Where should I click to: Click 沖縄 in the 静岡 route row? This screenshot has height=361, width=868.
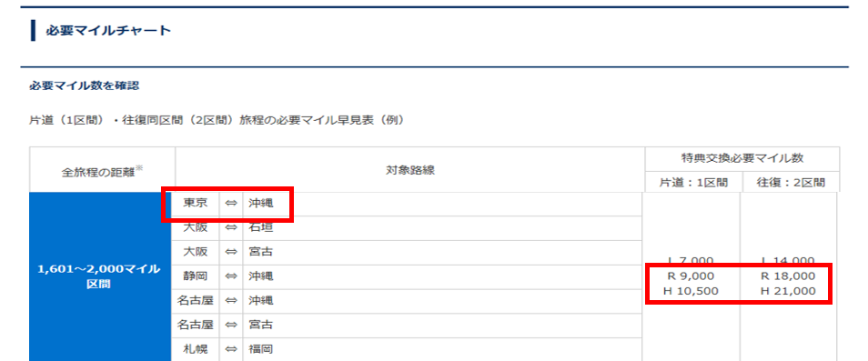tap(261, 276)
